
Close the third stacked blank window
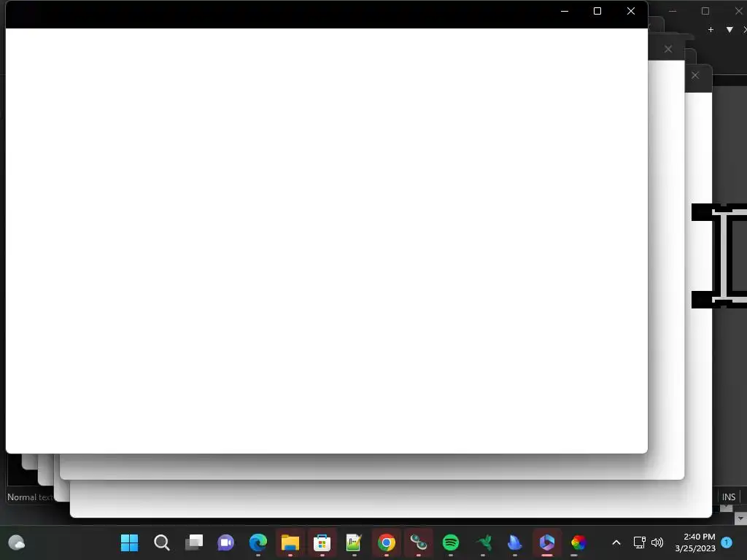(x=695, y=75)
